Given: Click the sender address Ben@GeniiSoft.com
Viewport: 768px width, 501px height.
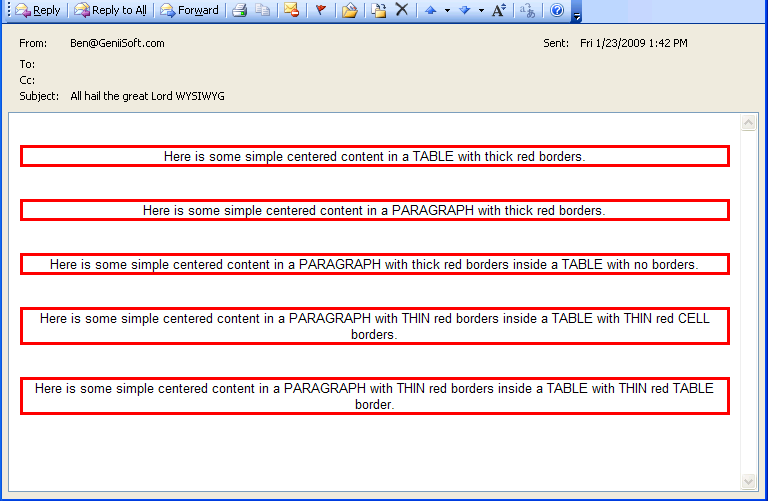Looking at the screenshot, I should point(118,43).
